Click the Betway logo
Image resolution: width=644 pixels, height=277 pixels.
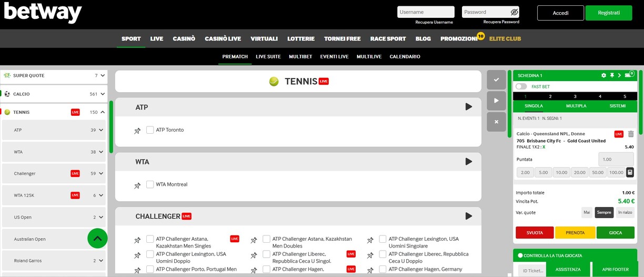point(43,13)
